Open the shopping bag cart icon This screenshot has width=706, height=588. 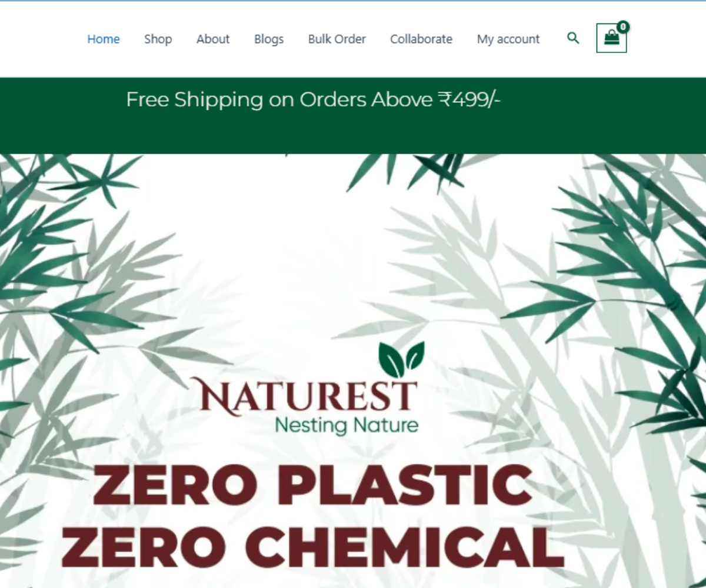[x=611, y=38]
